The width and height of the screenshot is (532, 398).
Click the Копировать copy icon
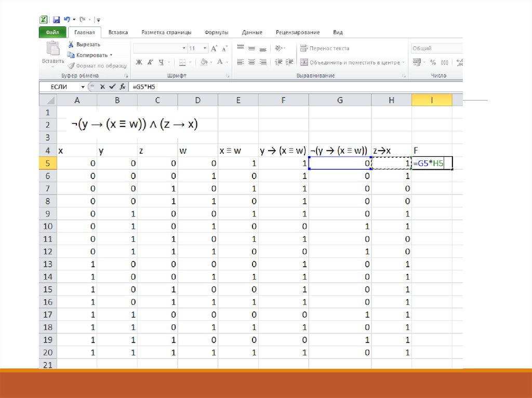coord(71,55)
